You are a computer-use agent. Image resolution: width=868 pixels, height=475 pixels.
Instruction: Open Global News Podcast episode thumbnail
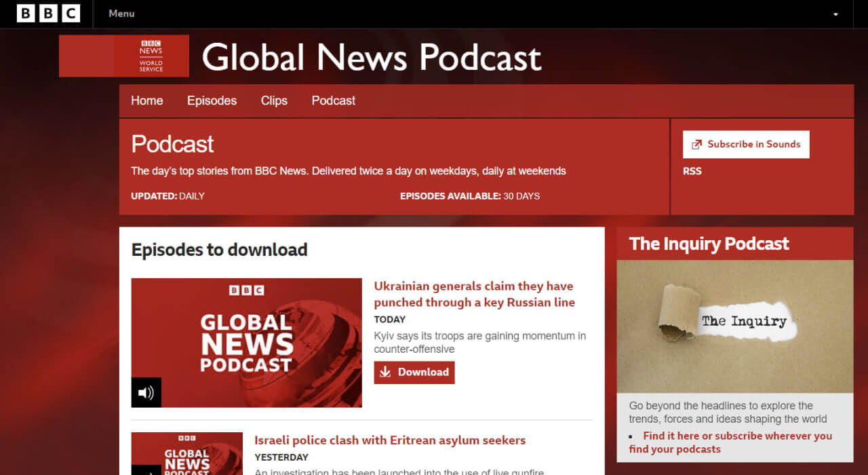tap(246, 343)
